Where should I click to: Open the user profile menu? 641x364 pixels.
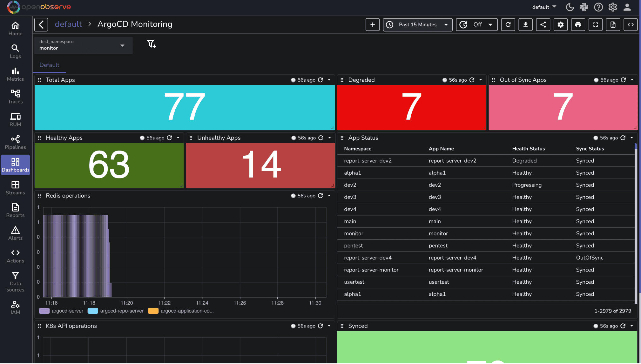(x=627, y=7)
